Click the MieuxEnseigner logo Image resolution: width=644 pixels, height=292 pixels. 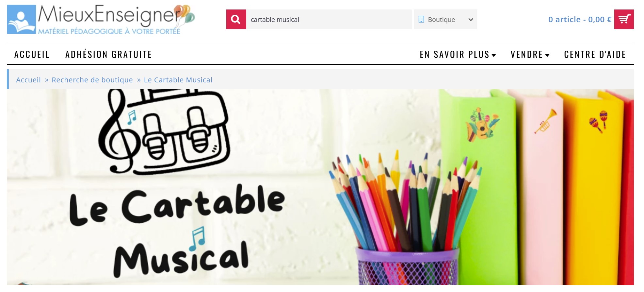[101, 19]
